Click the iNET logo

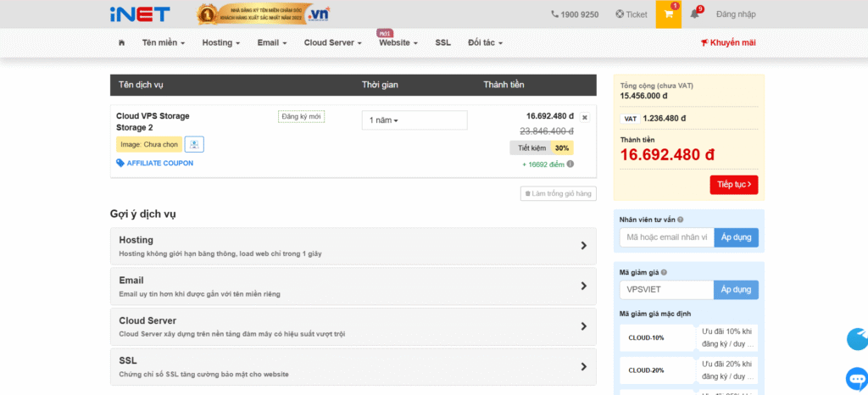point(140,14)
